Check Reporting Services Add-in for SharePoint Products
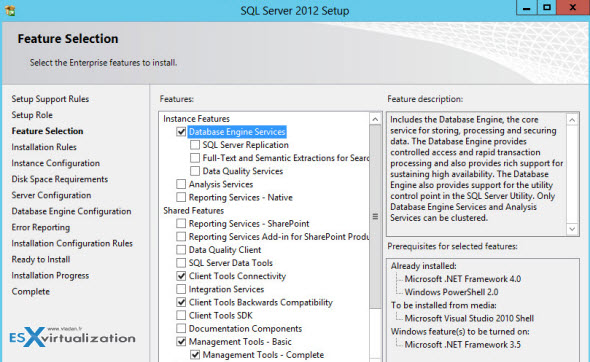This screenshot has width=590, height=362. click(181, 237)
